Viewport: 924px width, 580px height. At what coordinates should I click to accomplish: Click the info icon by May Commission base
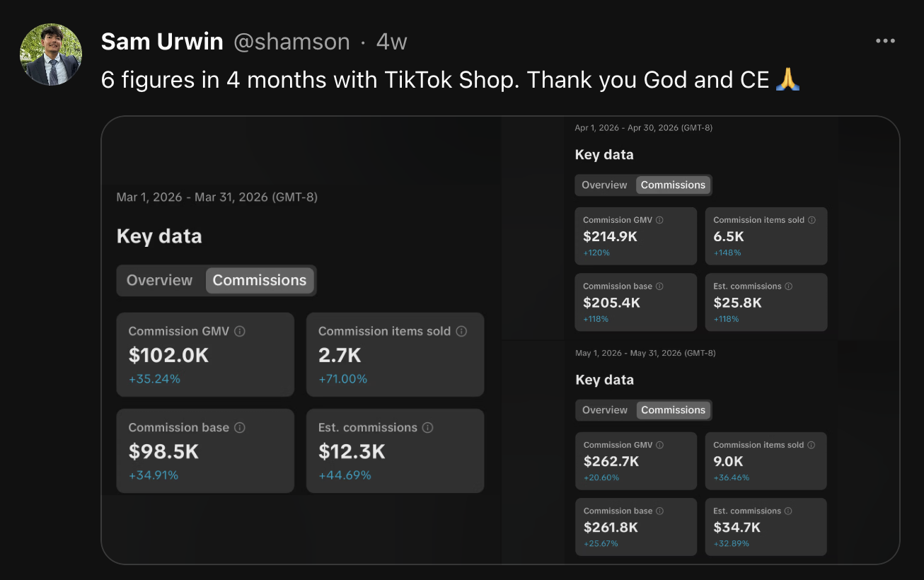659,511
